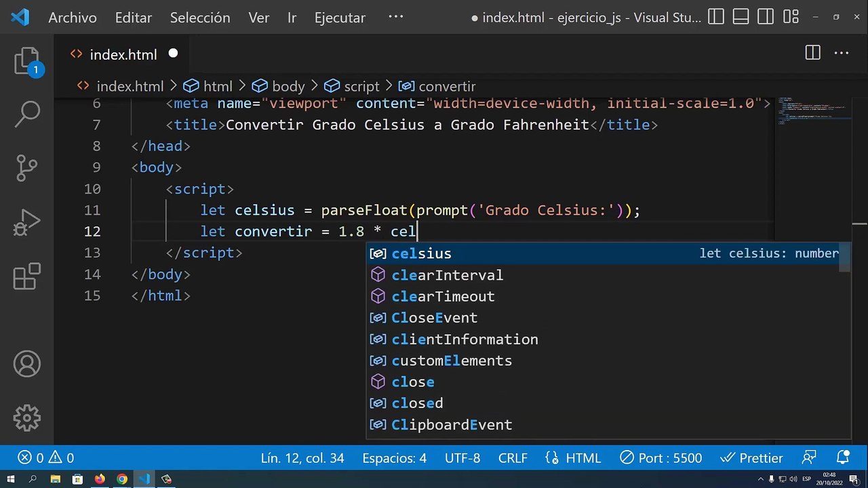Screen dimensions: 868x488
Task: Open the Selección menu
Action: (x=200, y=18)
